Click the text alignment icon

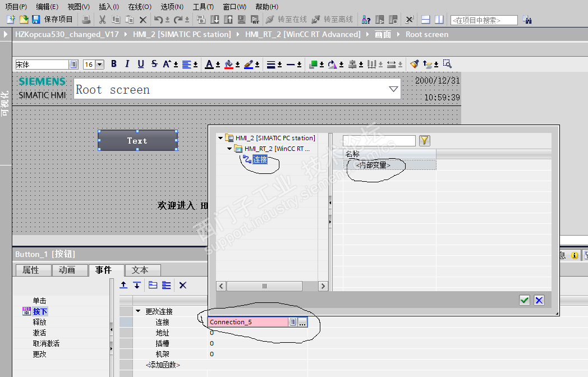coord(186,65)
